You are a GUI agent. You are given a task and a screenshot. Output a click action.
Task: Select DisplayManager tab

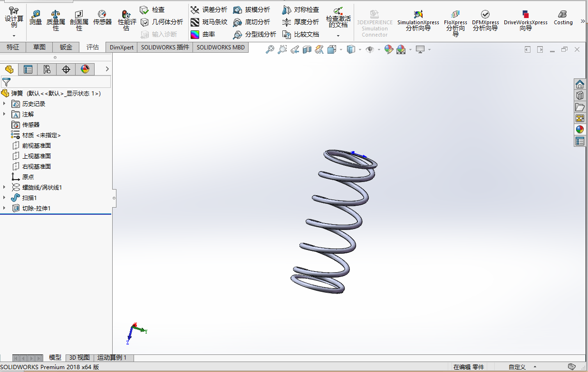pos(85,69)
